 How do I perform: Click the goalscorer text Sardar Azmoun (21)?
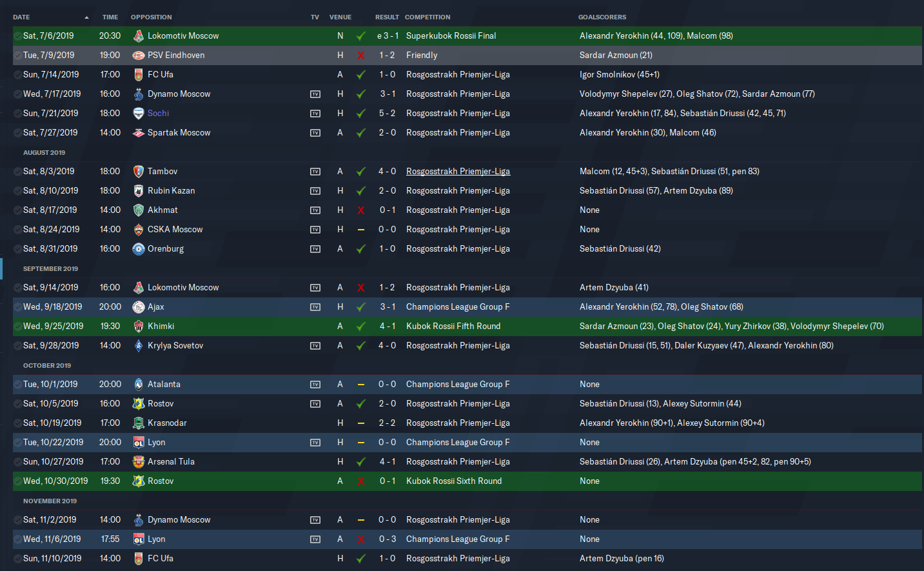[616, 55]
